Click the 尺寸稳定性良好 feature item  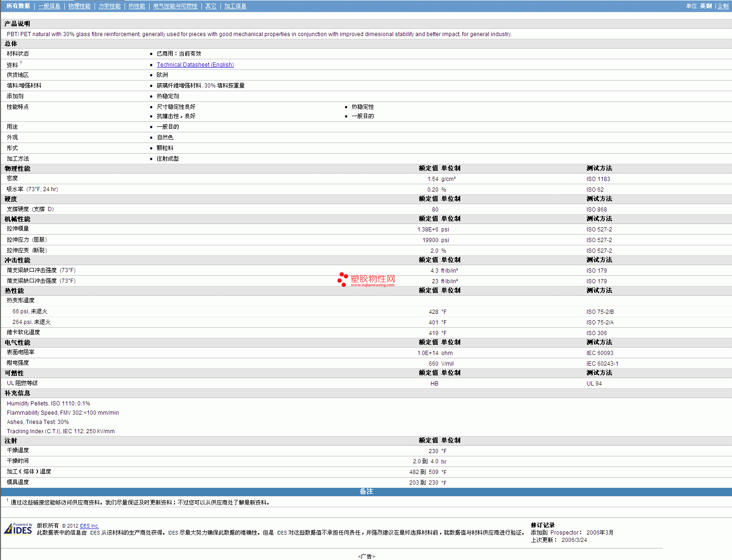[x=176, y=107]
